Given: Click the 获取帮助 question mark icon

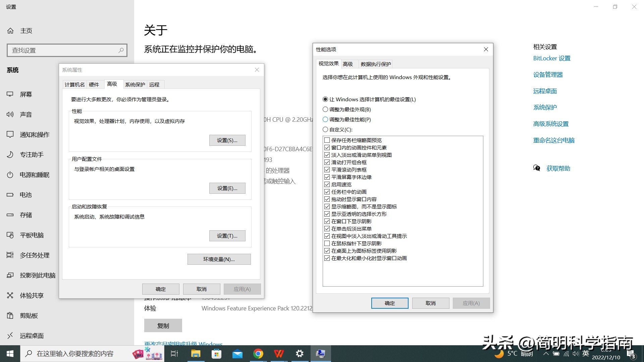Looking at the screenshot, I should (537, 168).
